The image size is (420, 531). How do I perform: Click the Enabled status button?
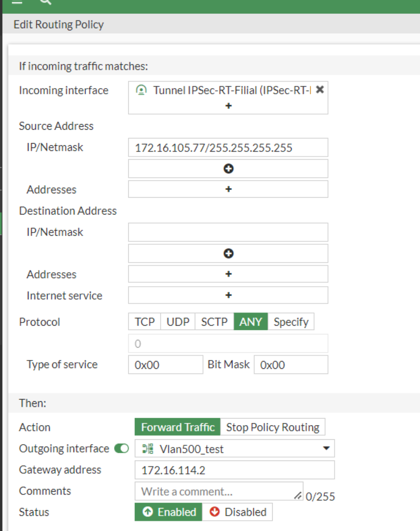point(169,512)
